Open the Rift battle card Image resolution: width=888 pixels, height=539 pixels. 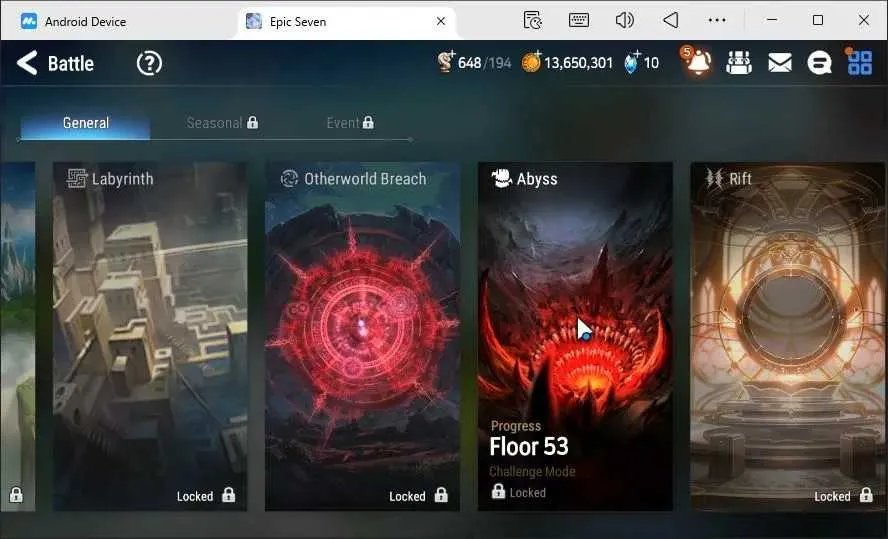789,336
